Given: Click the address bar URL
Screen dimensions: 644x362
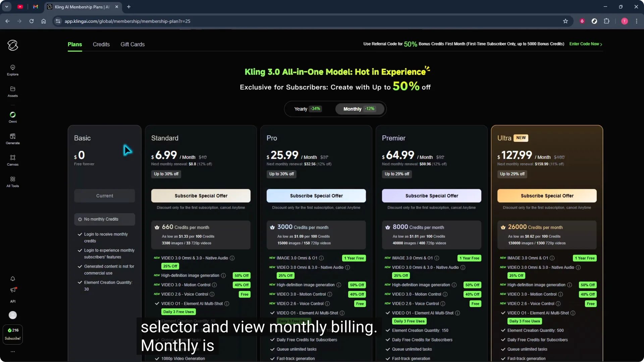Looking at the screenshot, I should coord(127,21).
